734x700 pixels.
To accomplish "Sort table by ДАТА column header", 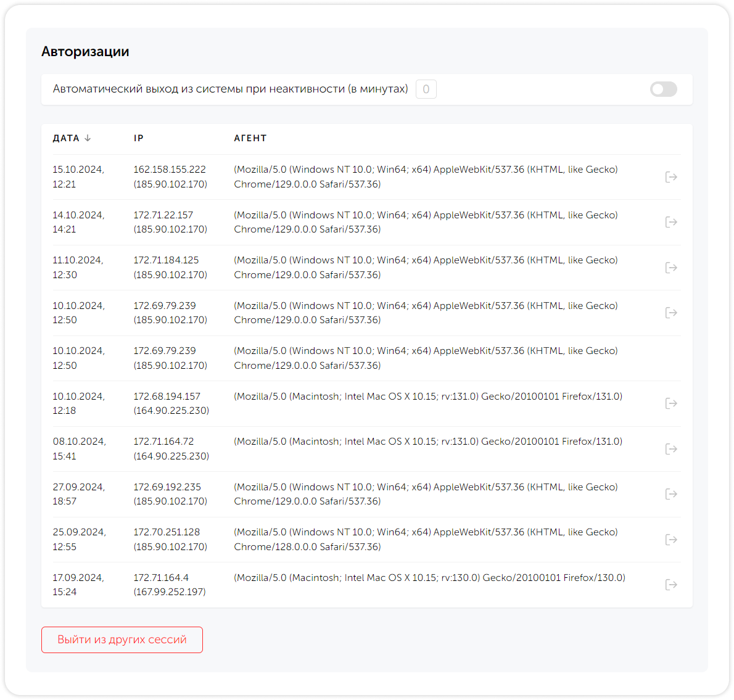I will [x=66, y=138].
